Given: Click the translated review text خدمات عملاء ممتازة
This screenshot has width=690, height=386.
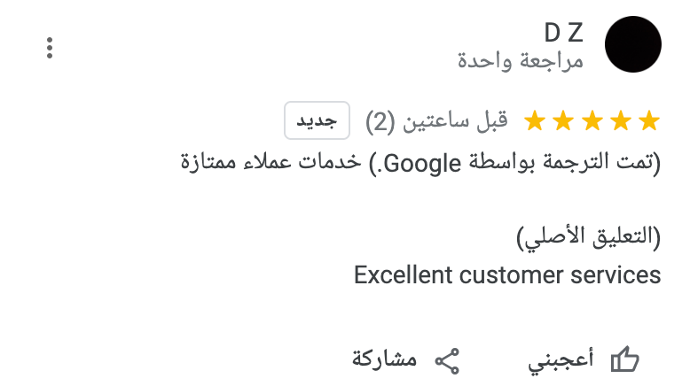Looking at the screenshot, I should [271, 162].
